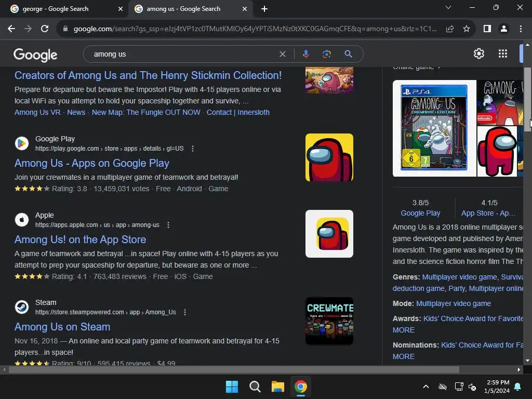Open Google quick settings gear
Screen dimensions: 532x399
pos(478,54)
